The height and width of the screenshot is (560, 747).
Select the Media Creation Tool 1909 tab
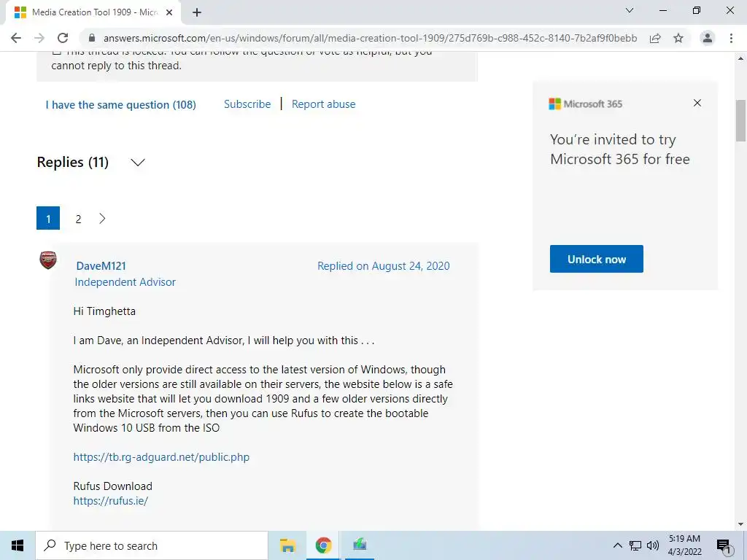tap(93, 12)
